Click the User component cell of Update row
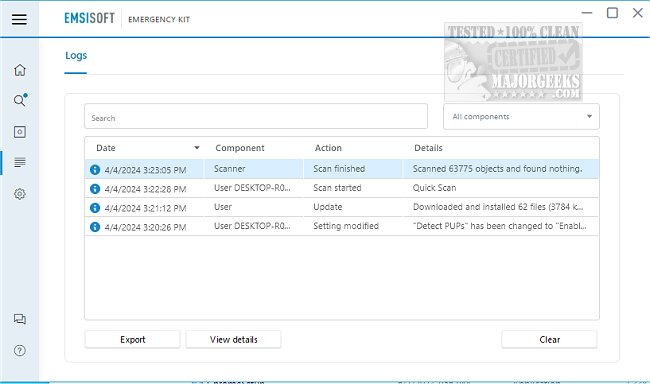Image resolution: width=650 pixels, height=384 pixels. 223,207
